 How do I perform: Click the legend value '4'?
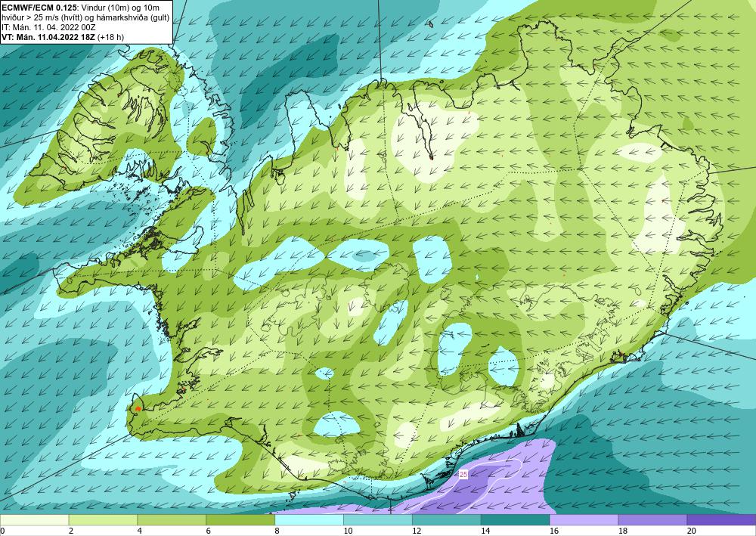point(140,531)
